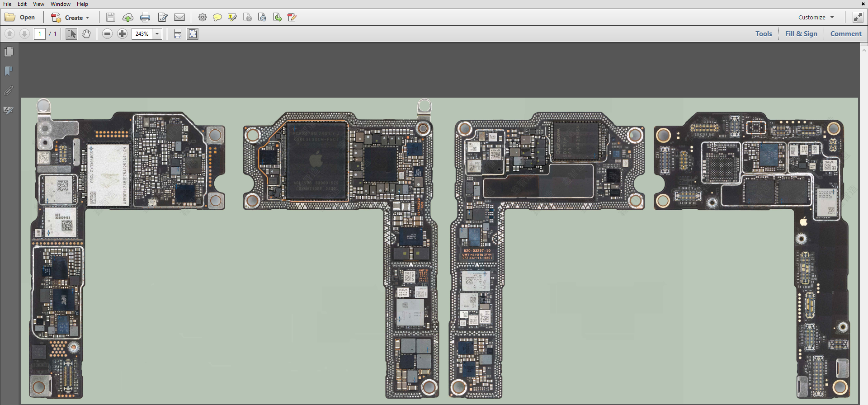Toggle the Select text tool

tap(71, 34)
